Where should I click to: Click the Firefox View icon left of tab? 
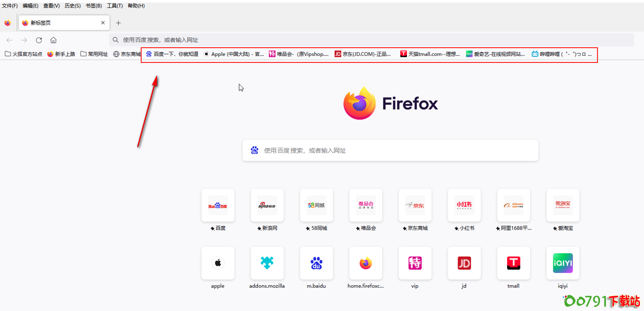(x=8, y=23)
